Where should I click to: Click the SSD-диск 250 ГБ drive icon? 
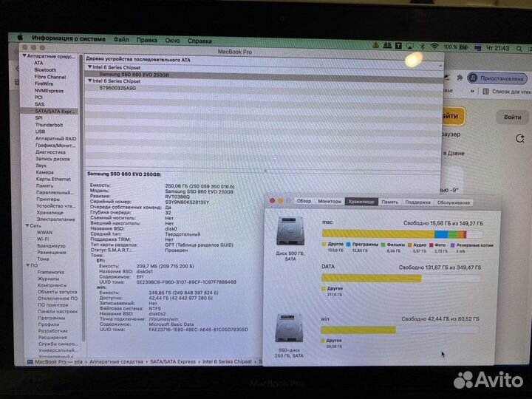289,328
